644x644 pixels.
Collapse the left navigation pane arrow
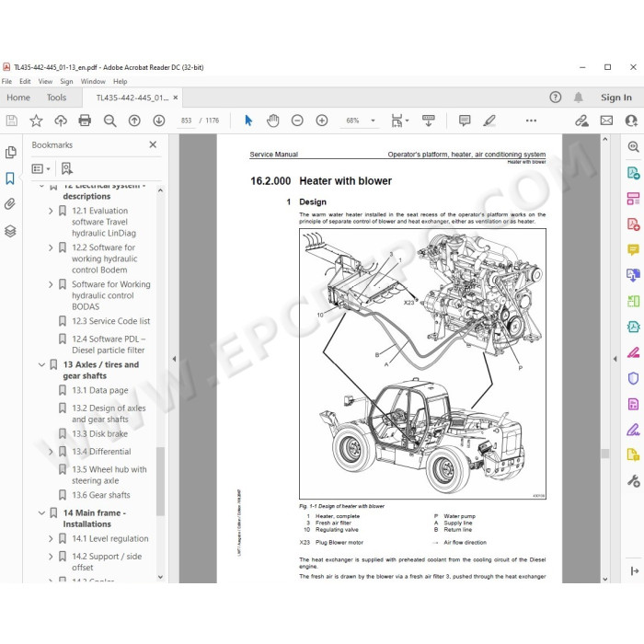174,359
